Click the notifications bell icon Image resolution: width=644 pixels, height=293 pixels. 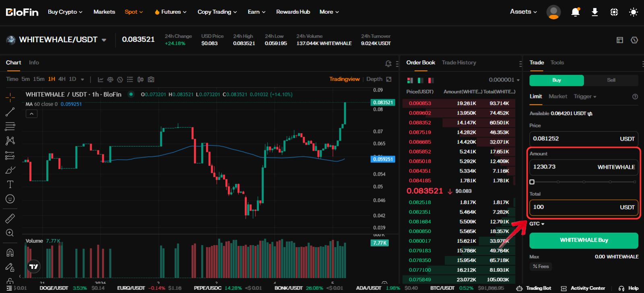click(x=575, y=12)
